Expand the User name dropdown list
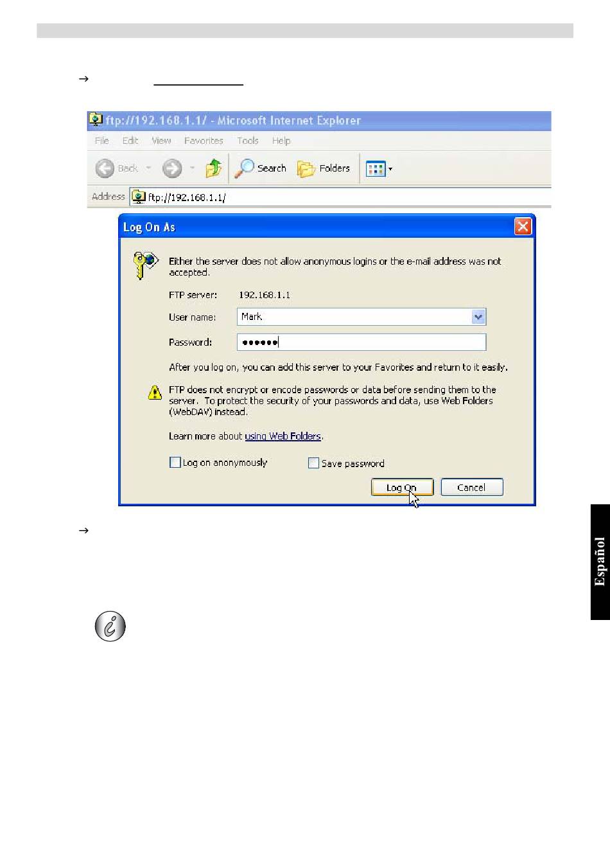This screenshot has width=610, height=868. [x=478, y=317]
